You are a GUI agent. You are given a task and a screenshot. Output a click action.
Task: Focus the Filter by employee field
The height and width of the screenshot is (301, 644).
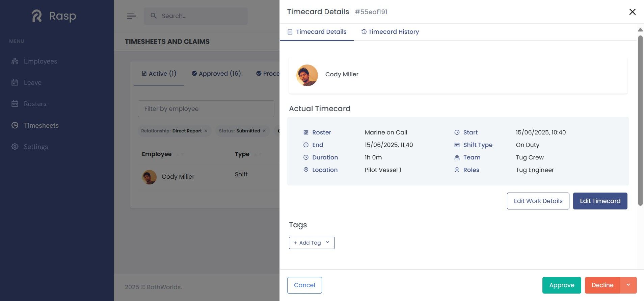206,109
